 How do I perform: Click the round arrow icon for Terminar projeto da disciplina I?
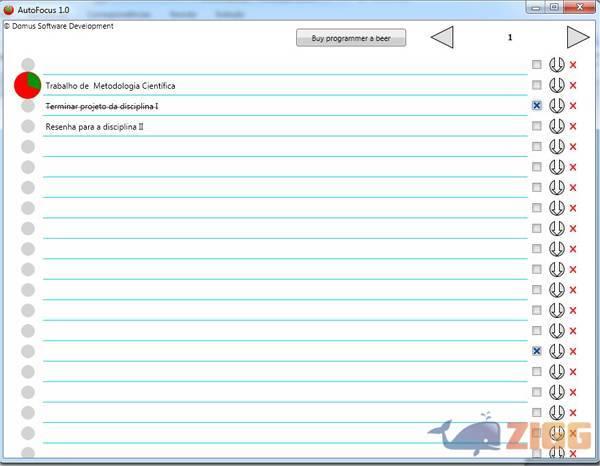[x=557, y=106]
